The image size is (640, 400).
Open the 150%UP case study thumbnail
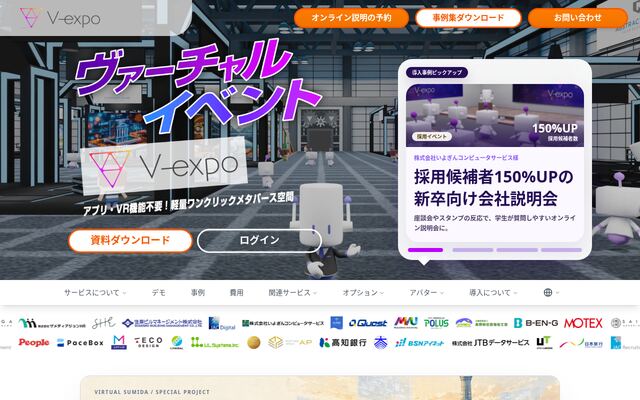pyautogui.click(x=495, y=115)
